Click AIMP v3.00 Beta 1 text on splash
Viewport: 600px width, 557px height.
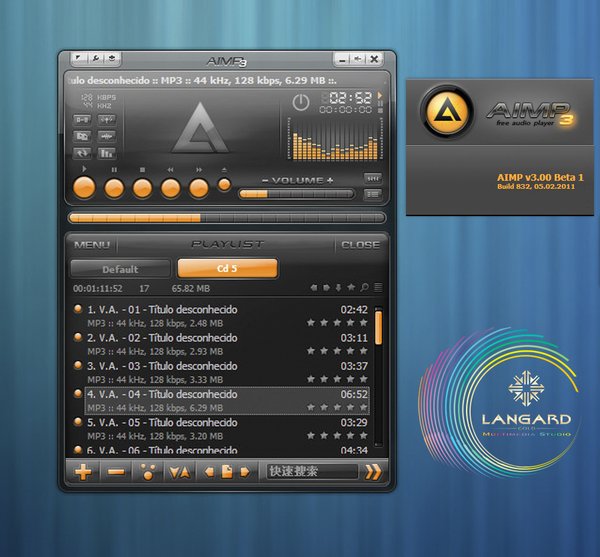click(540, 178)
